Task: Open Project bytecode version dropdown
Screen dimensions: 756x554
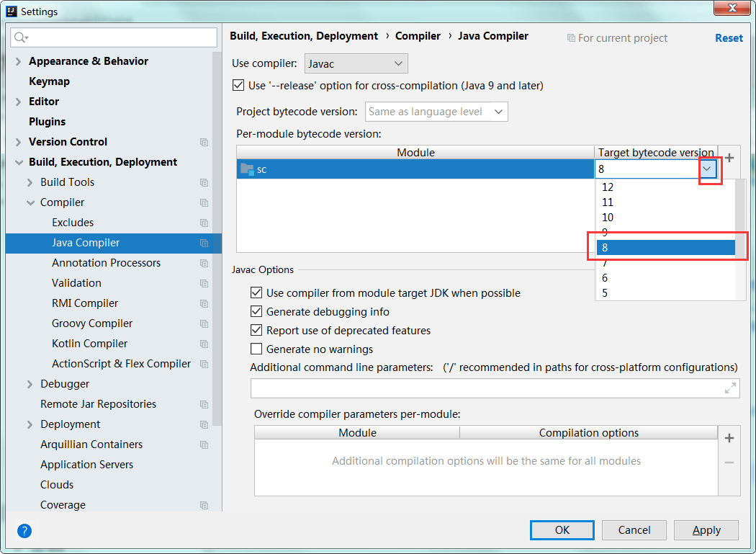Action: click(x=436, y=112)
